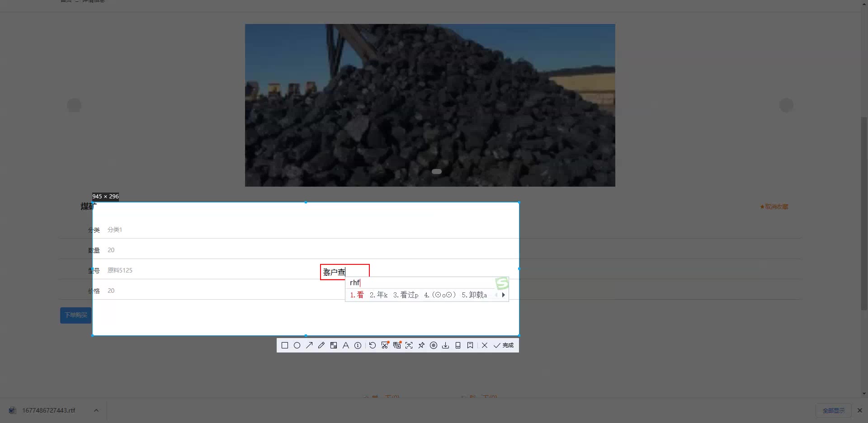This screenshot has width=868, height=423.
Task: Start screen recording from toolbar
Action: tap(434, 345)
